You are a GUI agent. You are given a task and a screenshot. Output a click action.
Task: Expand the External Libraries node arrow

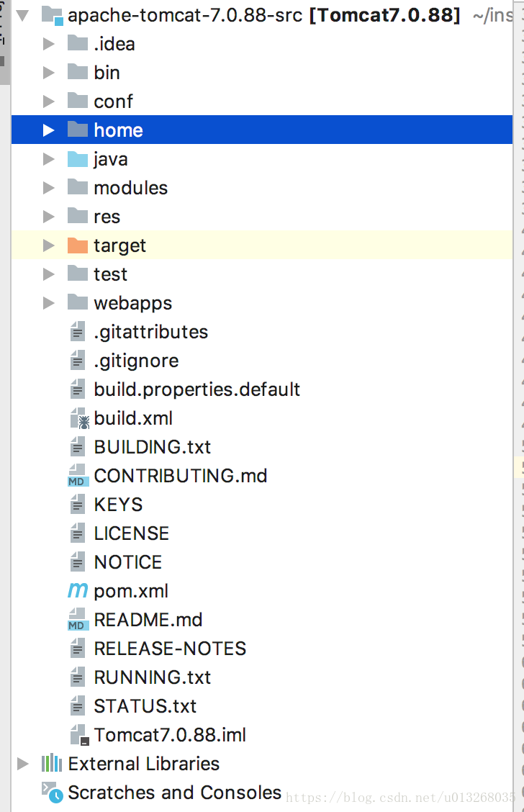click(x=22, y=764)
